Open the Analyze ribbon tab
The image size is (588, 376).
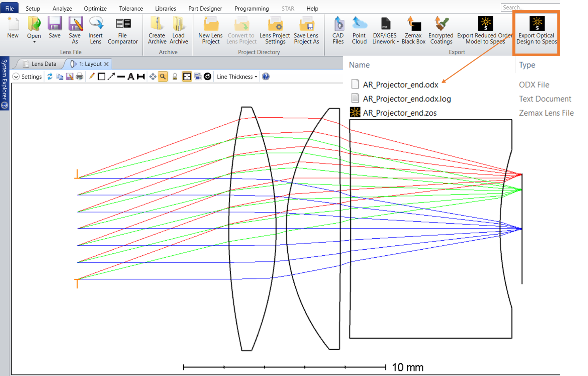(62, 8)
